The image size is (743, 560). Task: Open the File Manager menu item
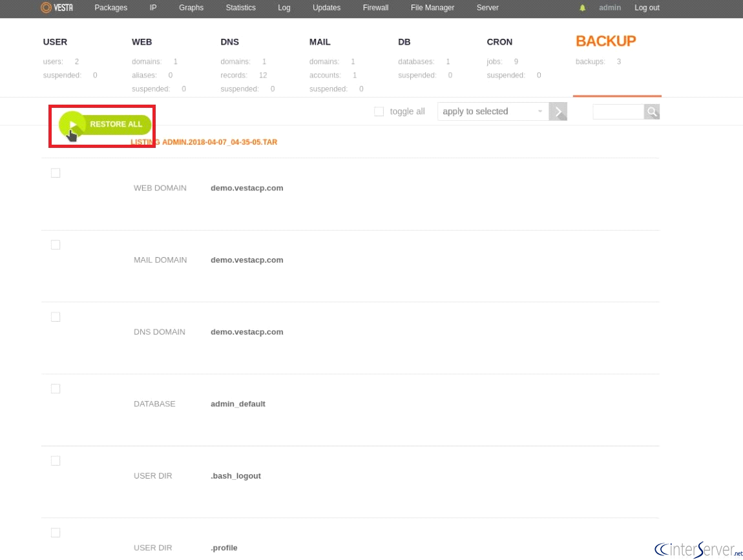tap(433, 8)
